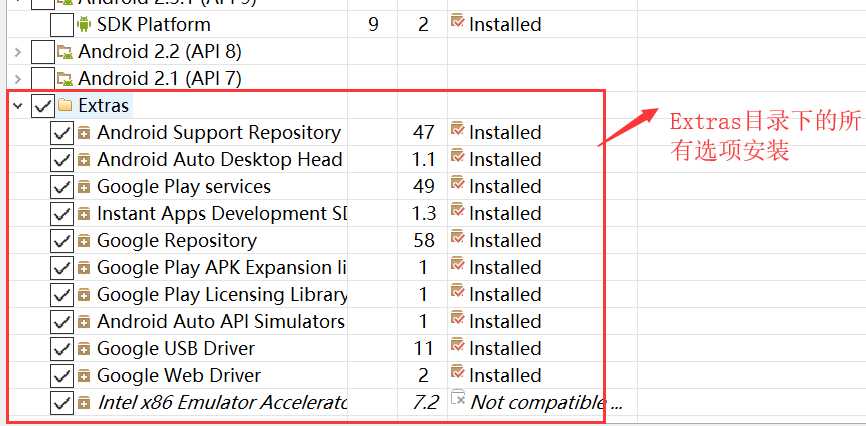The image size is (866, 426).
Task: Click package icon beside Google Play Licensing Library
Action: (84, 296)
